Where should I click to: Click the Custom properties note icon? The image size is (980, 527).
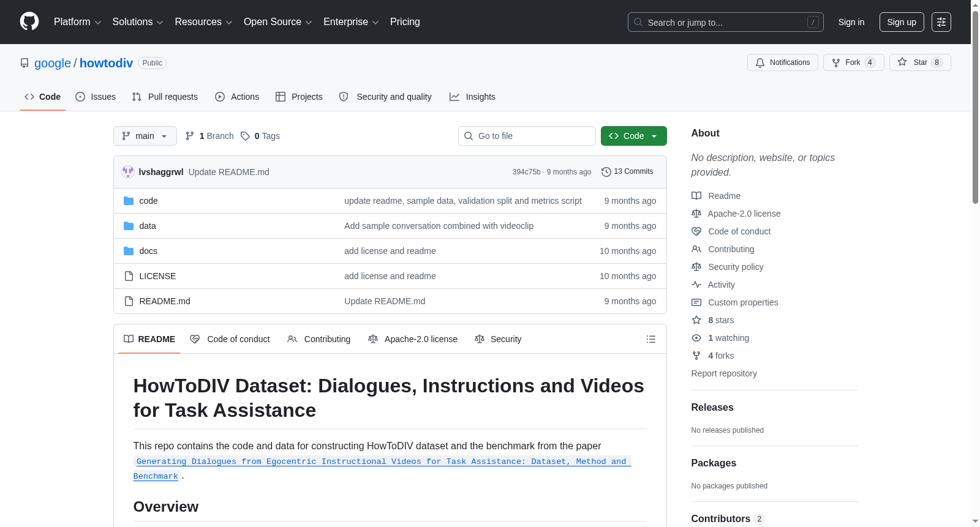point(696,302)
